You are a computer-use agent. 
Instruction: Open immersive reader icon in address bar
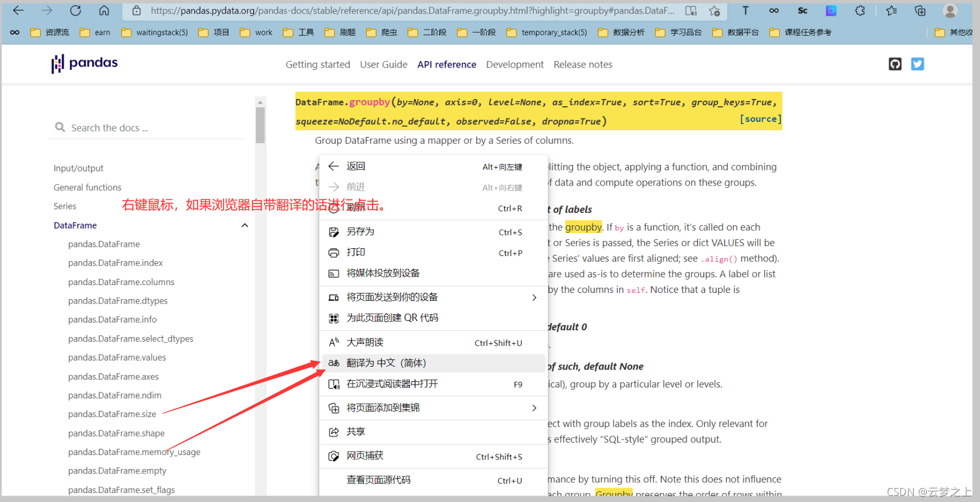[691, 11]
